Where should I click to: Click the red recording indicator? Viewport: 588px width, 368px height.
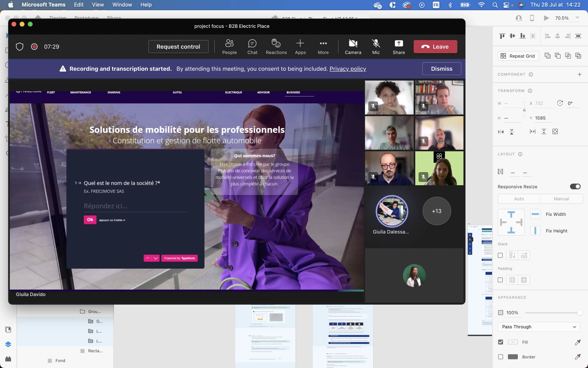34,47
